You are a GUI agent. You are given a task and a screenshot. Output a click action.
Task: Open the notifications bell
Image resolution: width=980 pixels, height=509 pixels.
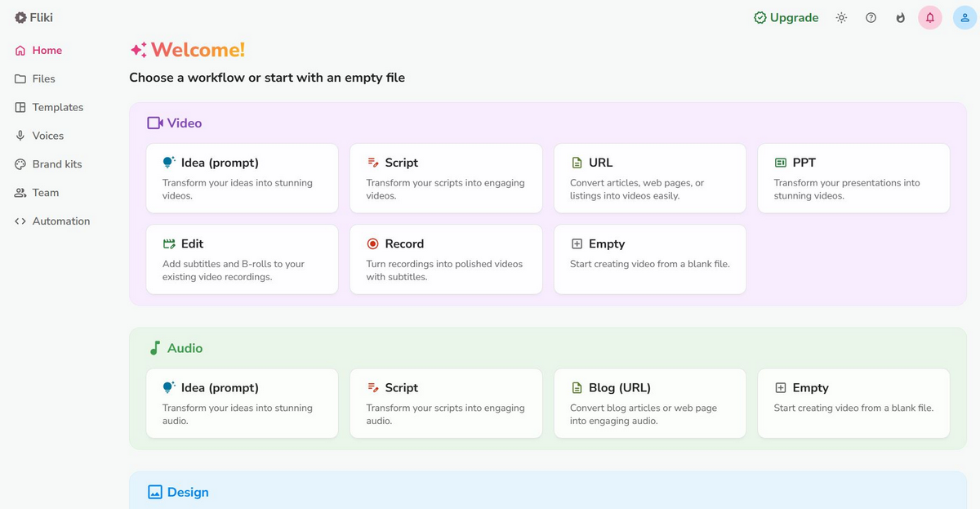coord(929,17)
